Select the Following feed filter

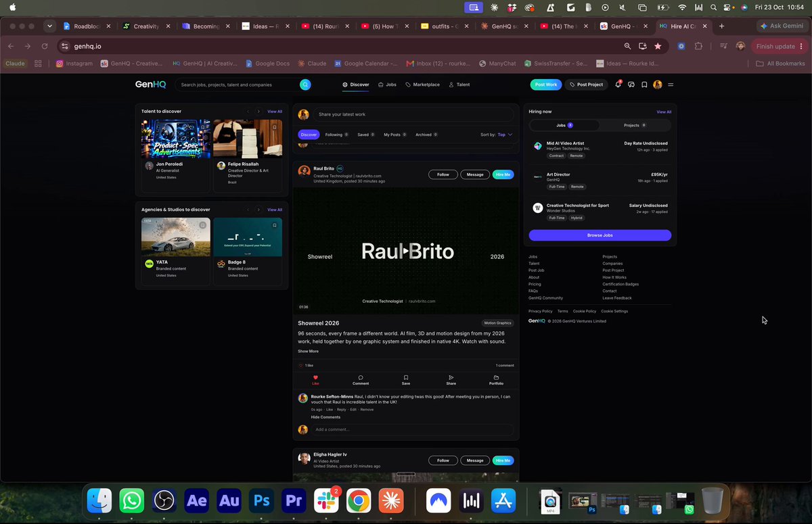coord(336,135)
